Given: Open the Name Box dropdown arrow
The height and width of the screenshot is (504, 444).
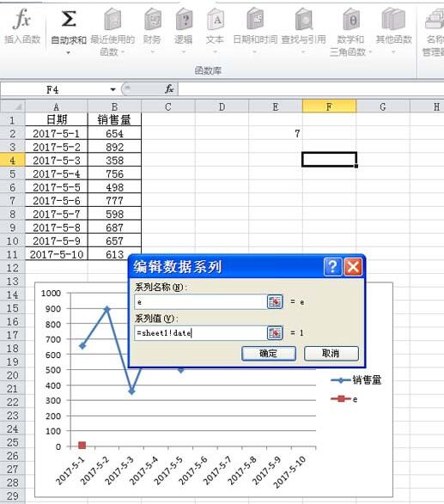Looking at the screenshot, I should pyautogui.click(x=113, y=89).
